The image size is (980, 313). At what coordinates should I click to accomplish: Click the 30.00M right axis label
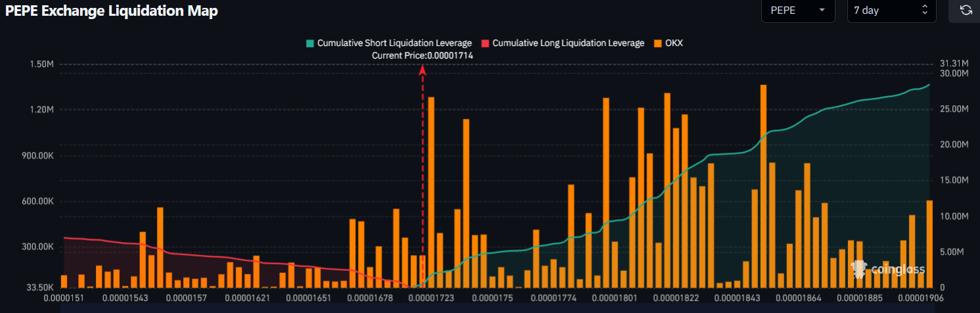(x=954, y=73)
